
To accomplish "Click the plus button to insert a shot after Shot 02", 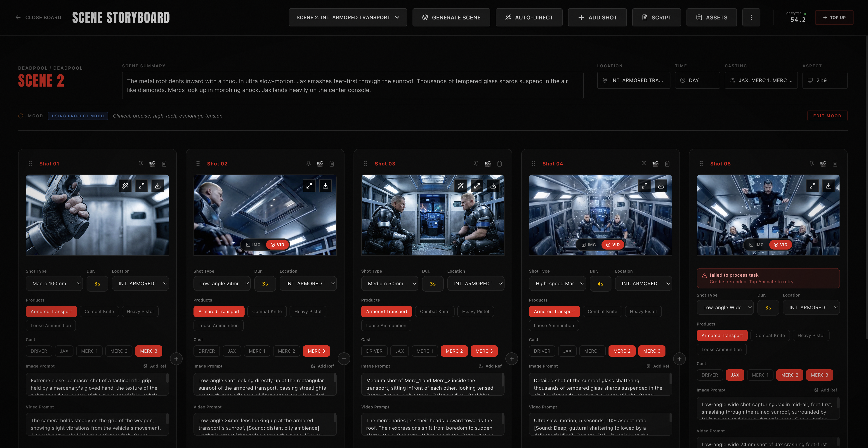I will point(344,358).
